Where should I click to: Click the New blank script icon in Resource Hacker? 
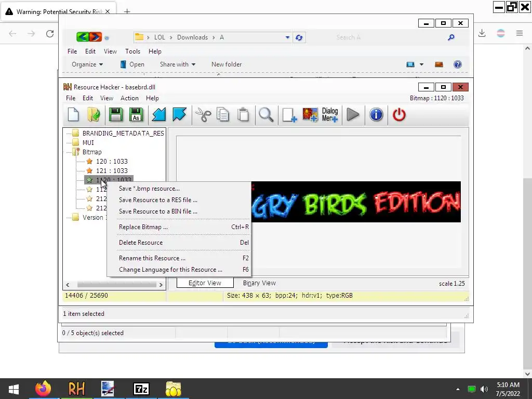pyautogui.click(x=73, y=115)
